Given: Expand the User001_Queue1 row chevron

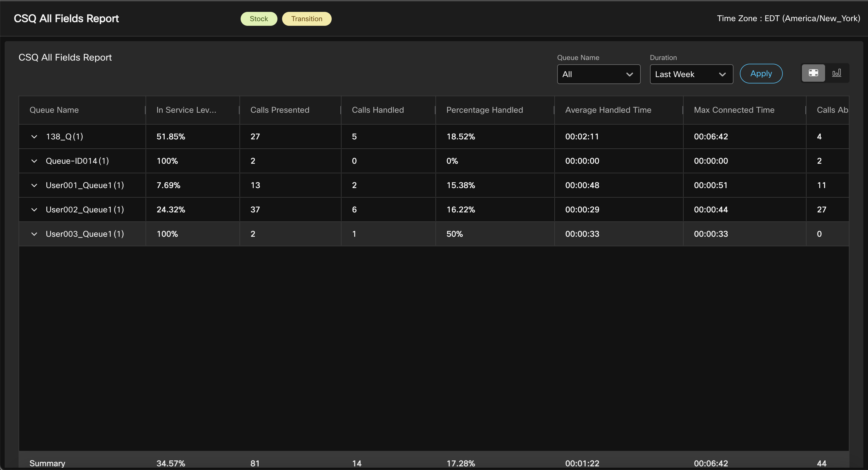Looking at the screenshot, I should (x=34, y=185).
